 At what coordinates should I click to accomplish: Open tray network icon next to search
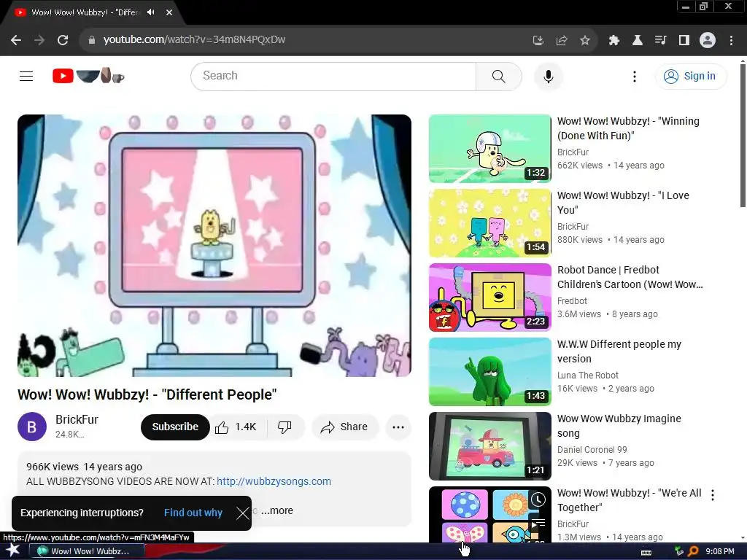[x=679, y=551]
